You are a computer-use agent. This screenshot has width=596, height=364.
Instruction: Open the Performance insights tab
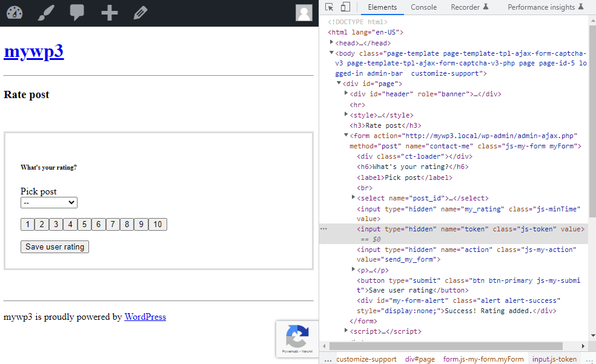[x=545, y=7]
